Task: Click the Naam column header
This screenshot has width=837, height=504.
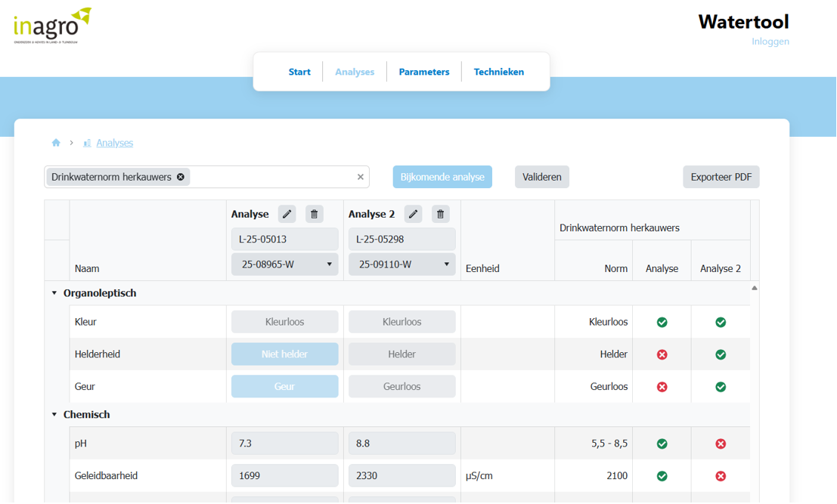Action: 87,268
